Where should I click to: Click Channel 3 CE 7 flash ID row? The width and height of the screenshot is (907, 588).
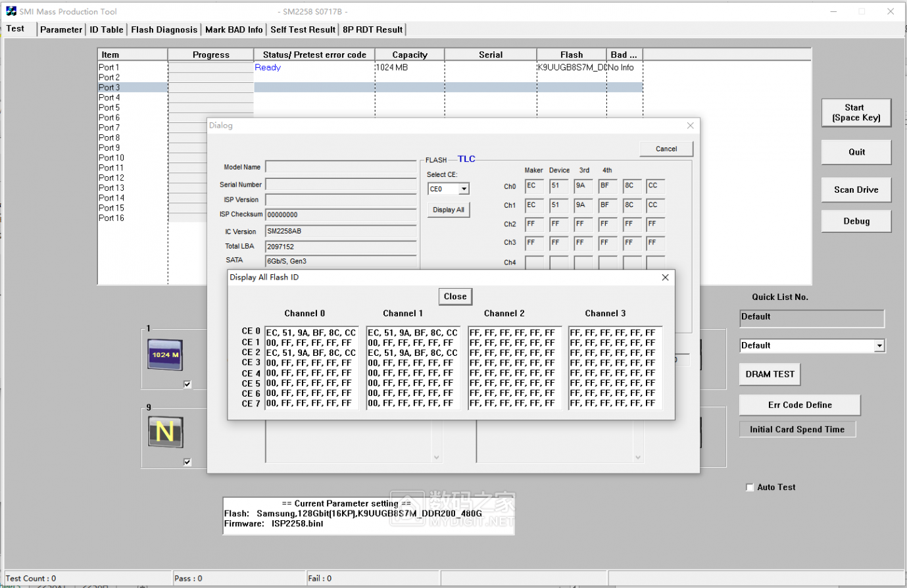click(x=614, y=403)
